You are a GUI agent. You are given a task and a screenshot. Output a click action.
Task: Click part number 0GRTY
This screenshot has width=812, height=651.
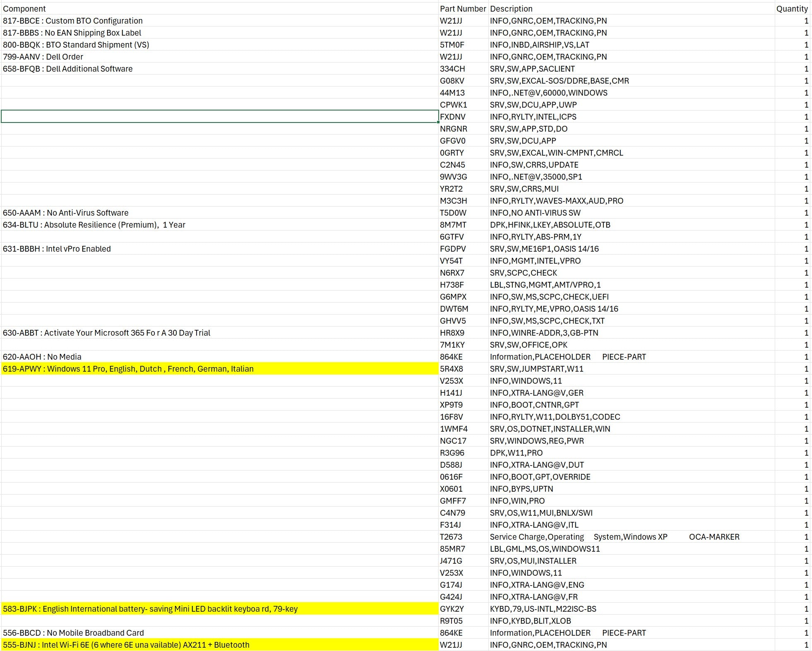point(463,153)
